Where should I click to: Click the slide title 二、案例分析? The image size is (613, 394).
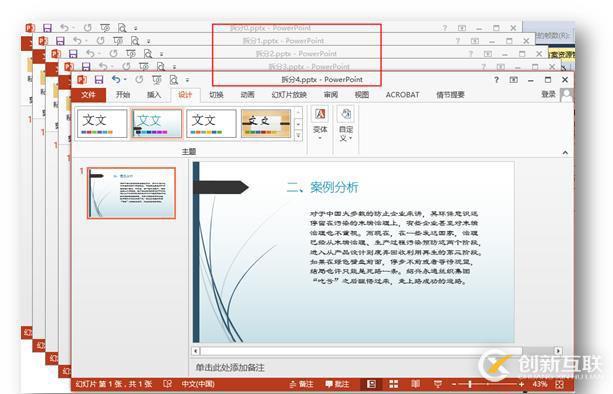(x=323, y=187)
